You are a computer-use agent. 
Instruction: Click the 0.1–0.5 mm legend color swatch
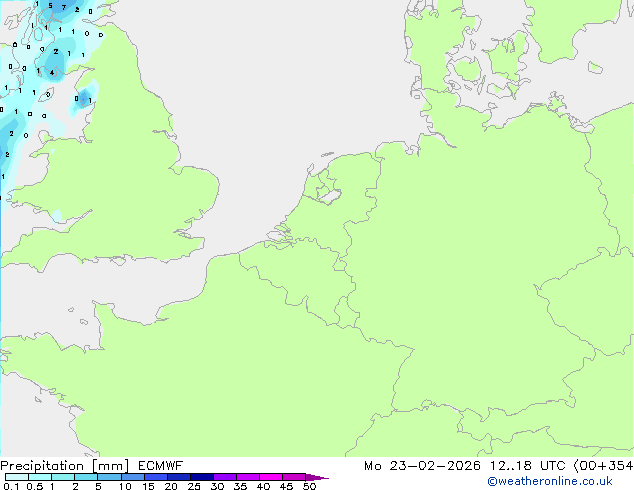tap(17, 477)
